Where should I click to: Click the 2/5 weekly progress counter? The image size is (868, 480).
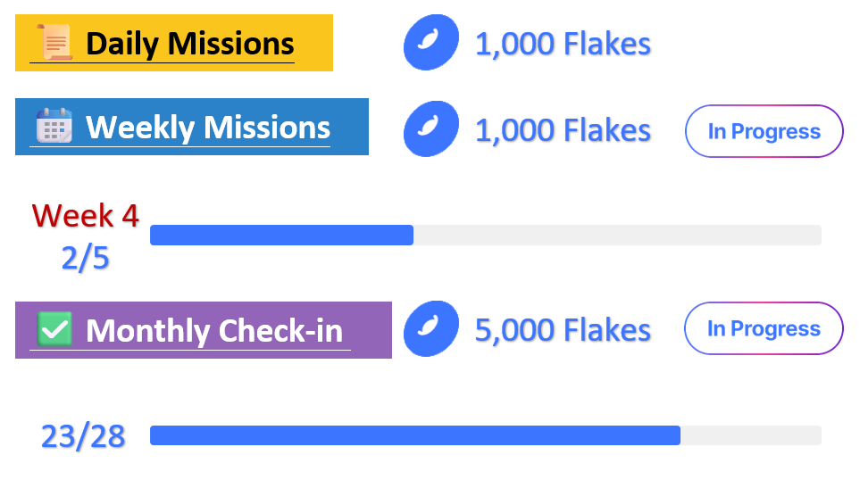pos(86,258)
